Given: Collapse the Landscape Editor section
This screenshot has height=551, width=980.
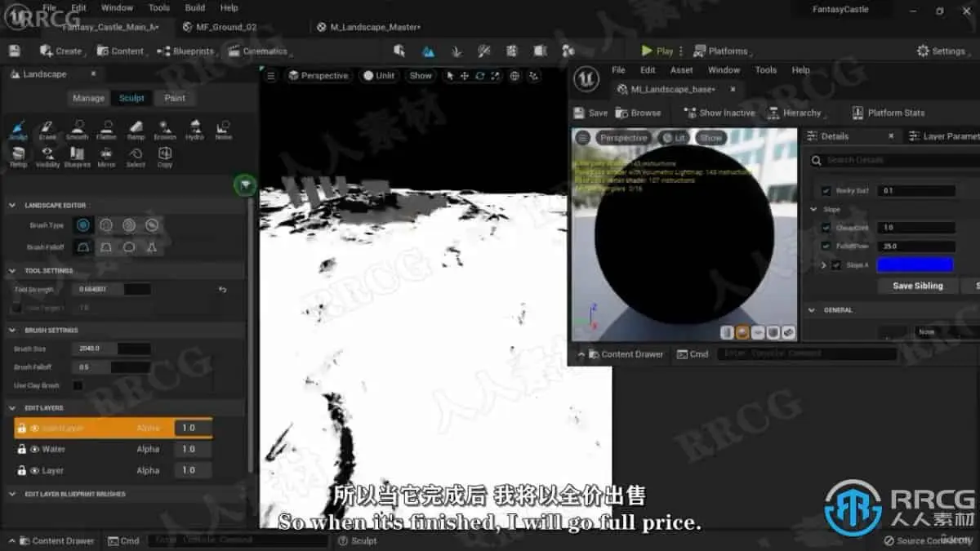Looking at the screenshot, I should pos(13,205).
